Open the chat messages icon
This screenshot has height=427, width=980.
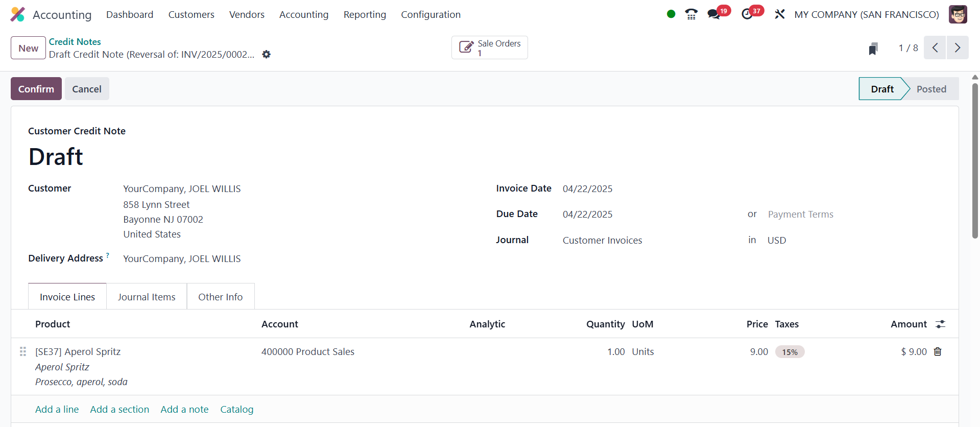(x=714, y=14)
